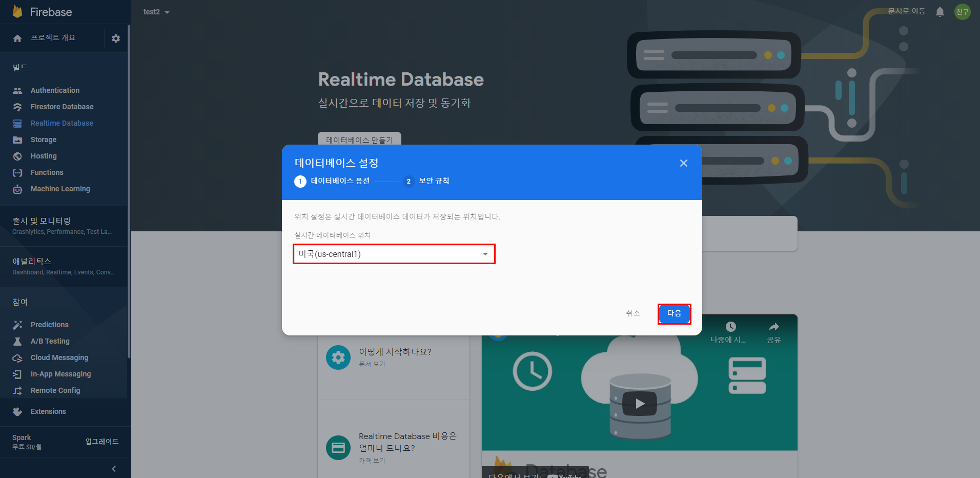Click the Remote Config icon

(17, 391)
